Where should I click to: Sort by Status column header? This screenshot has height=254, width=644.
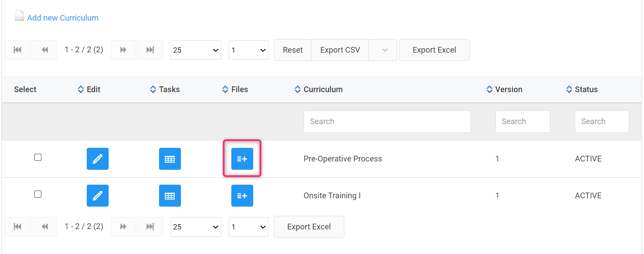(x=582, y=89)
